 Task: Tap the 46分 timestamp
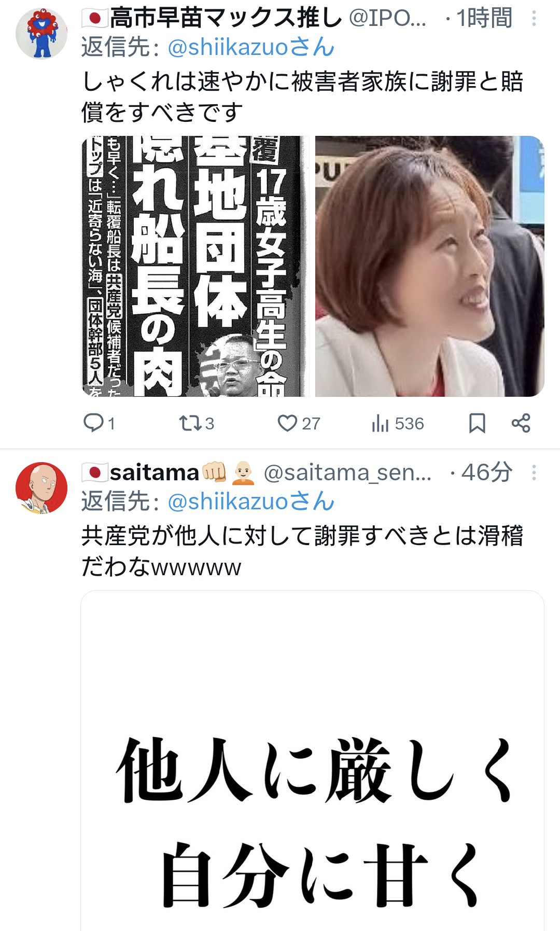pos(487,473)
